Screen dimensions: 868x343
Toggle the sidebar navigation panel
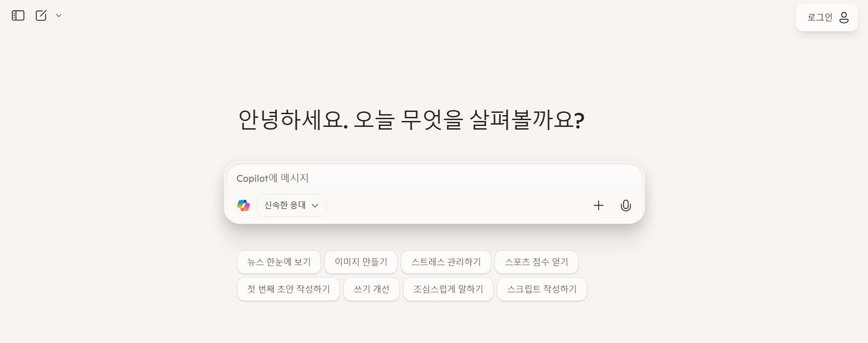(18, 15)
